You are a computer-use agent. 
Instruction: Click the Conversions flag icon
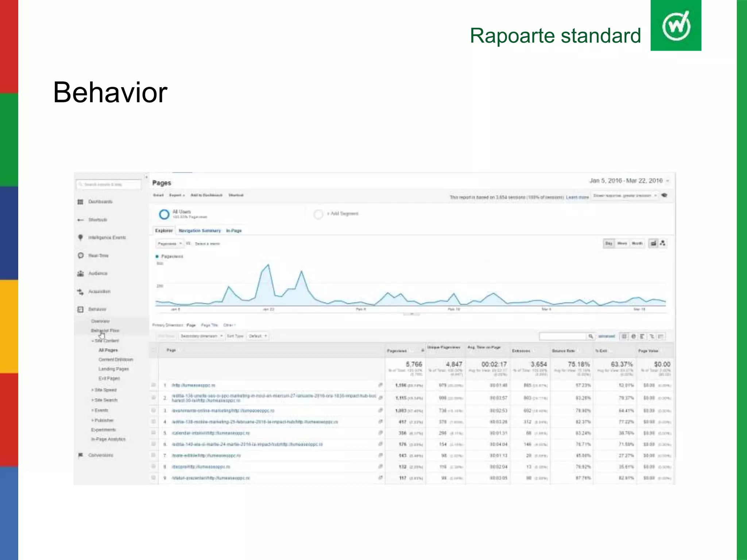(x=80, y=455)
